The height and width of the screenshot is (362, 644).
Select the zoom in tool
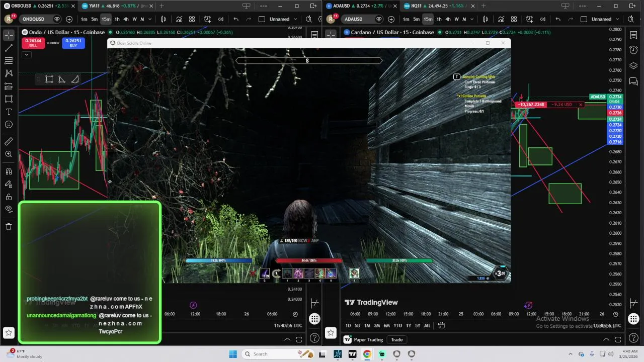(9, 154)
